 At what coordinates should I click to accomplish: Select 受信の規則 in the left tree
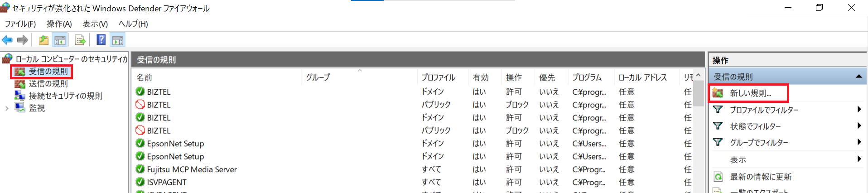[48, 72]
